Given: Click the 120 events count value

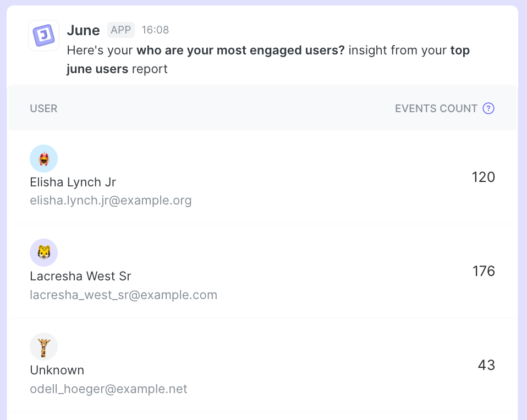Looking at the screenshot, I should coord(484,177).
